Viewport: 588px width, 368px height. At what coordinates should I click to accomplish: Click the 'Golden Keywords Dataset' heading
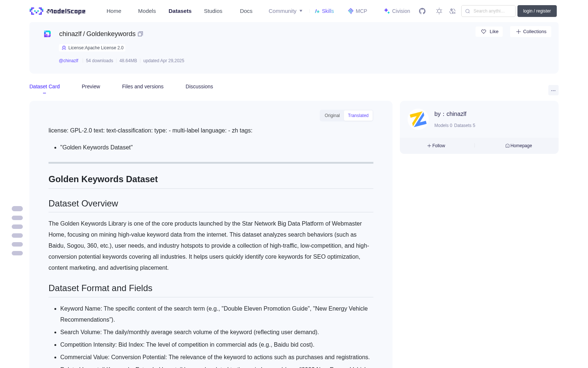(x=103, y=179)
